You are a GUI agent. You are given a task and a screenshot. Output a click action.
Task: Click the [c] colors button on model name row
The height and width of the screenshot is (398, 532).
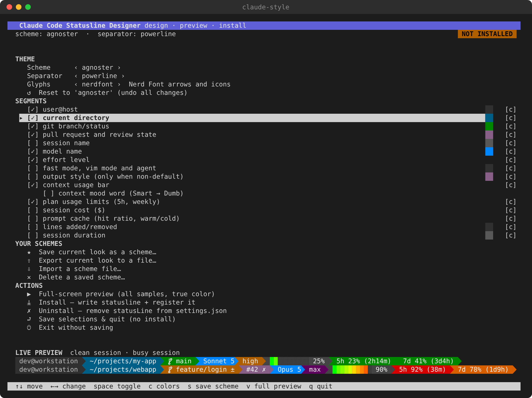tap(511, 152)
